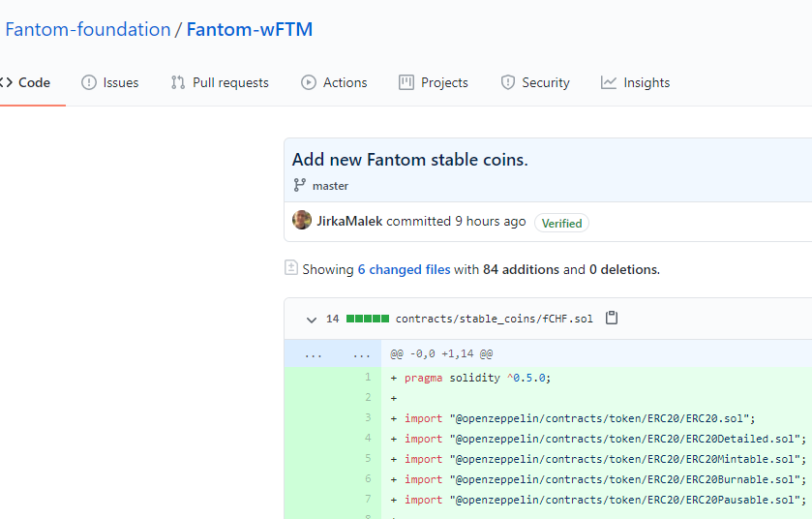812x519 pixels.
Task: Open the master branch link
Action: 330,186
